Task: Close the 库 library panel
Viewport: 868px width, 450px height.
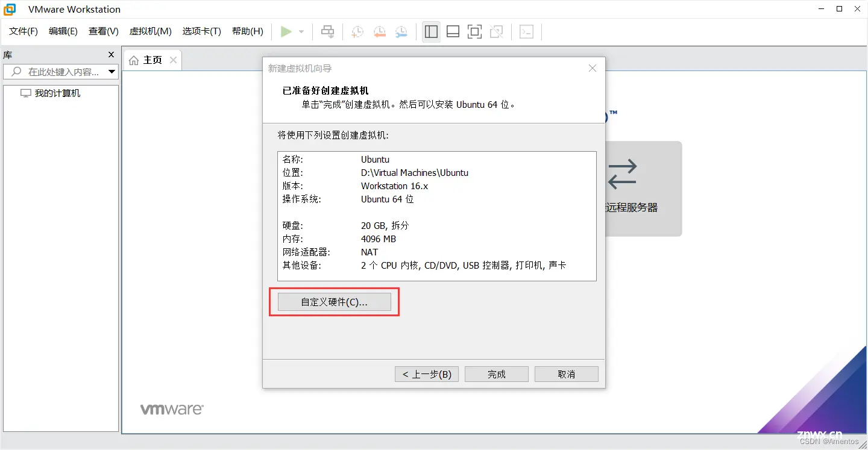Action: pyautogui.click(x=111, y=55)
